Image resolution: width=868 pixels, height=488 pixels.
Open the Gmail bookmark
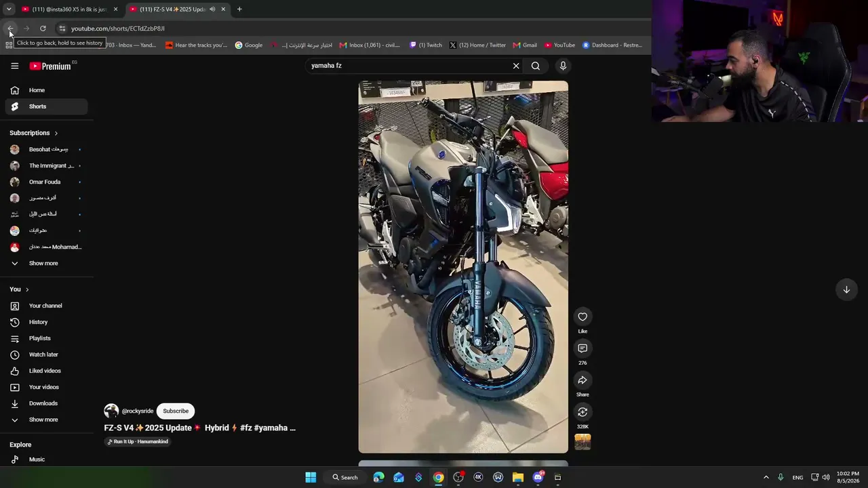pyautogui.click(x=525, y=45)
